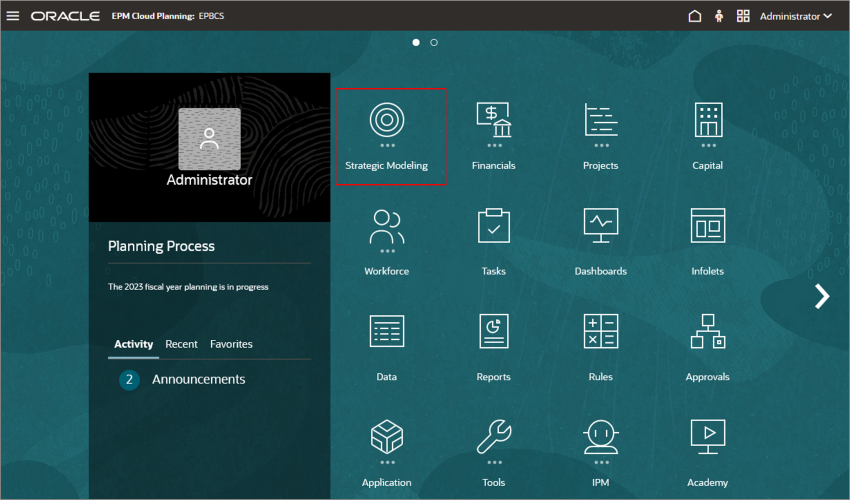
Task: Click the Administrator profile picture
Action: [x=209, y=139]
